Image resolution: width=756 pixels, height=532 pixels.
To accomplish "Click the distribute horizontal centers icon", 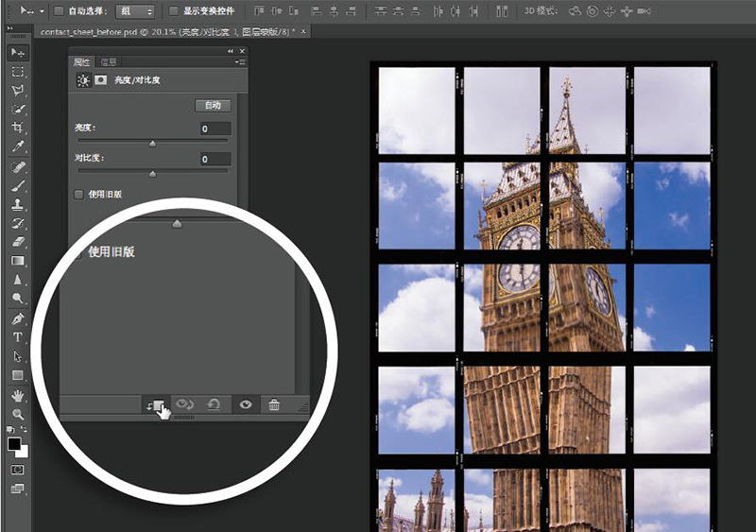I will (455, 10).
